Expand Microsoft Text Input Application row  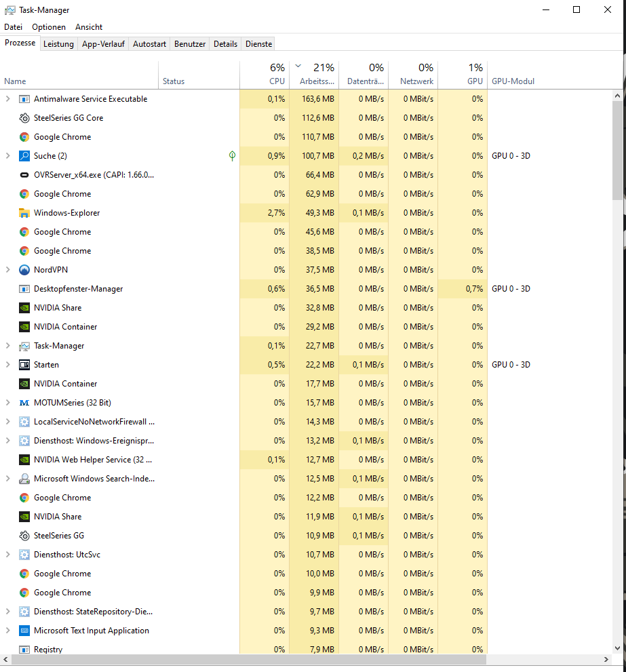(x=7, y=631)
